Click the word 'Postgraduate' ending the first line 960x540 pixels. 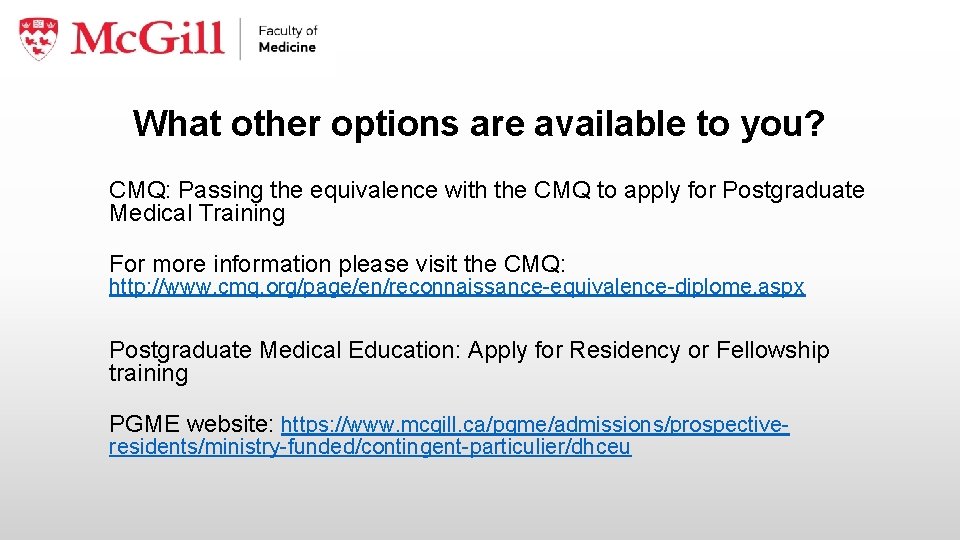793,190
